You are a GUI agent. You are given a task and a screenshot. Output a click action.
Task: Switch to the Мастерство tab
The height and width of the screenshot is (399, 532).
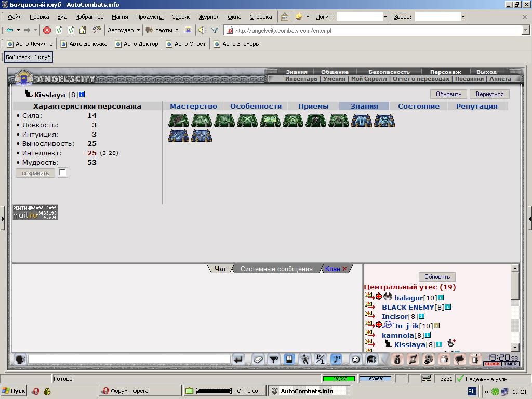click(x=193, y=106)
